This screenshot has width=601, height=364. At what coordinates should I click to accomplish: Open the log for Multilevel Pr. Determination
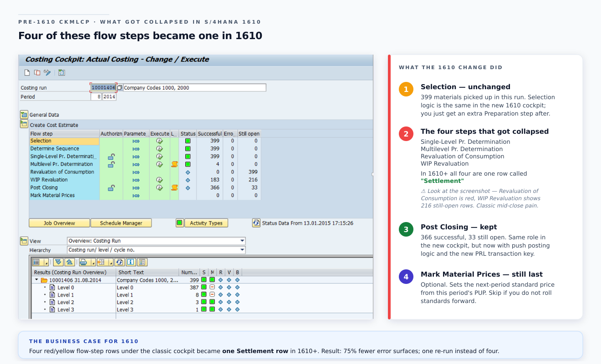(x=174, y=164)
